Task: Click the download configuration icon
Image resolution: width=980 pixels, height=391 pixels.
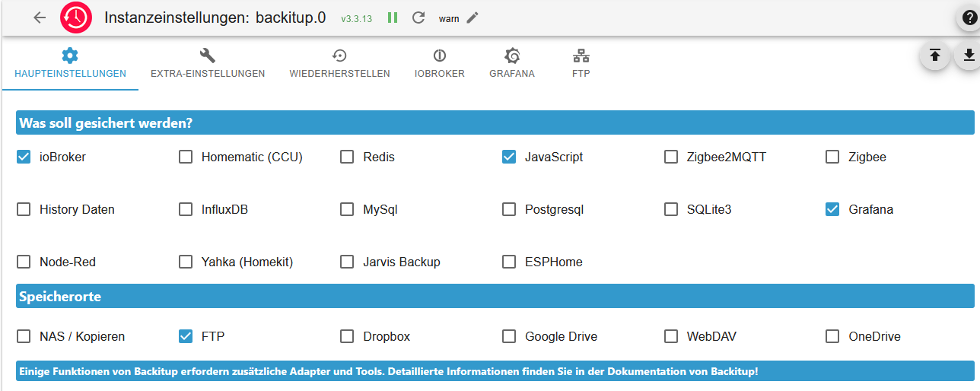Action: tap(969, 56)
